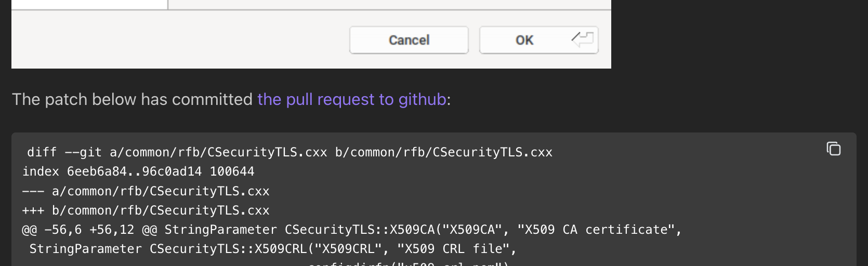Open the pull request to github link

[x=352, y=99]
